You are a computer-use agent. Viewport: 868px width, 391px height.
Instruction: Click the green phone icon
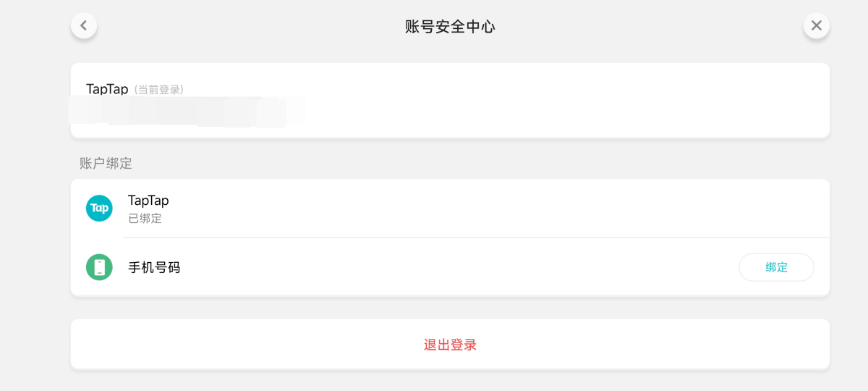(x=99, y=267)
